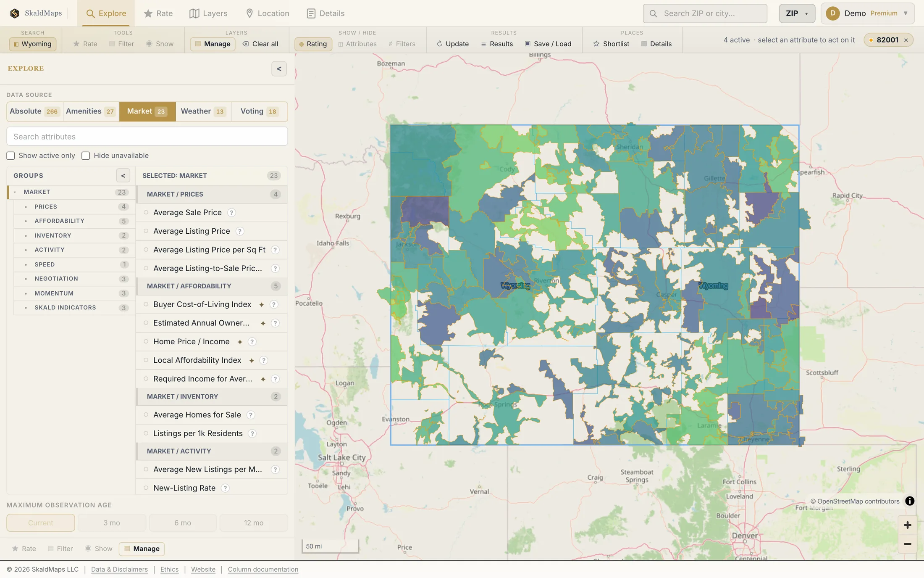The height and width of the screenshot is (578, 924).
Task: Open help for Listings per 1k Residents
Action: click(252, 433)
